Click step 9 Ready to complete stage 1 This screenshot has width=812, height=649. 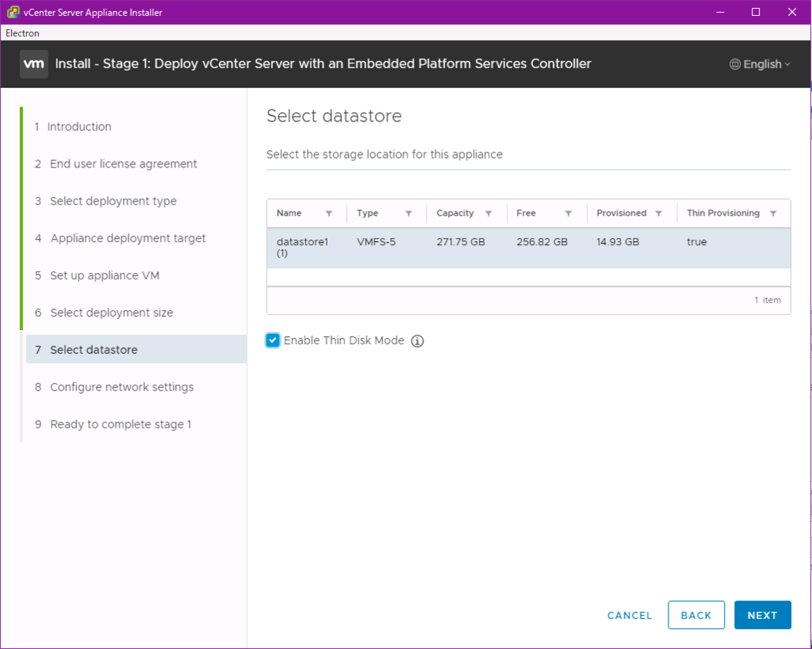tap(113, 424)
